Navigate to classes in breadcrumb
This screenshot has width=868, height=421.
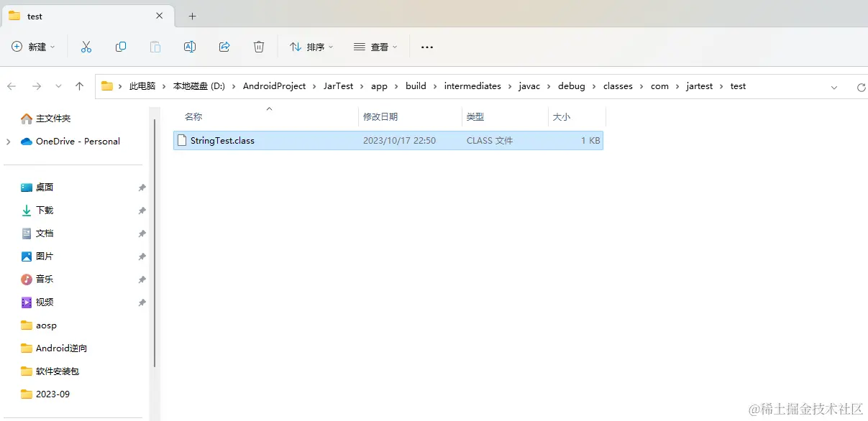coord(618,86)
